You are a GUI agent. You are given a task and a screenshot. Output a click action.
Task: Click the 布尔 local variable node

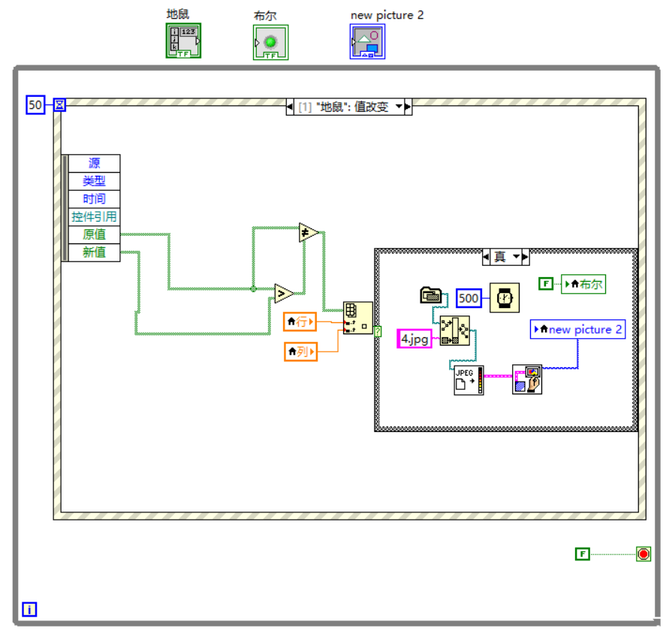click(x=583, y=284)
